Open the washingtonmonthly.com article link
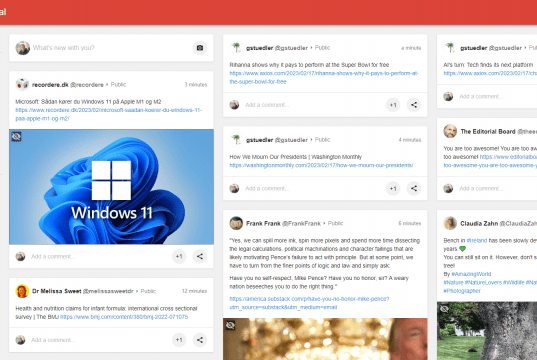This screenshot has height=360, width=537. 321,165
